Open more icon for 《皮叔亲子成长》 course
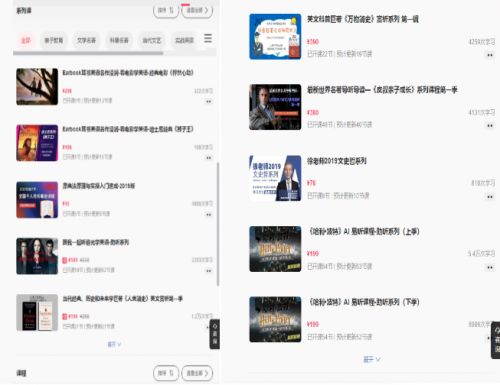500x385 pixels. pyautogui.click(x=490, y=126)
